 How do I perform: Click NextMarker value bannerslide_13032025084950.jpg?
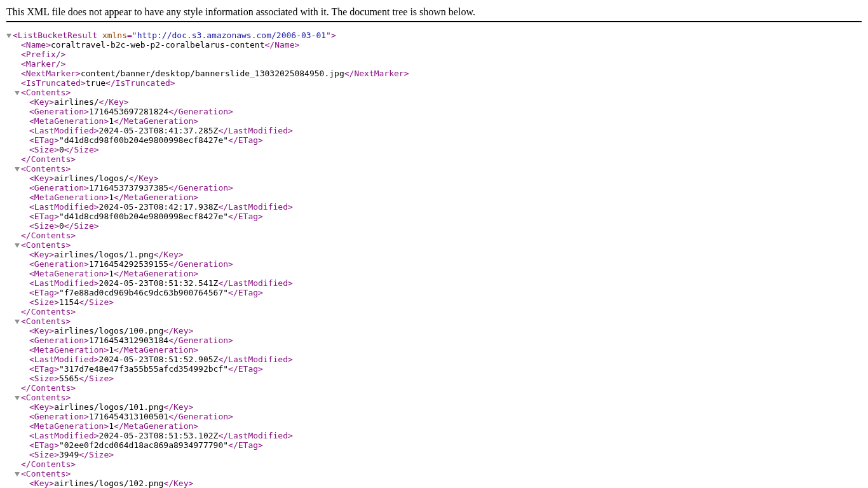pyautogui.click(x=212, y=74)
